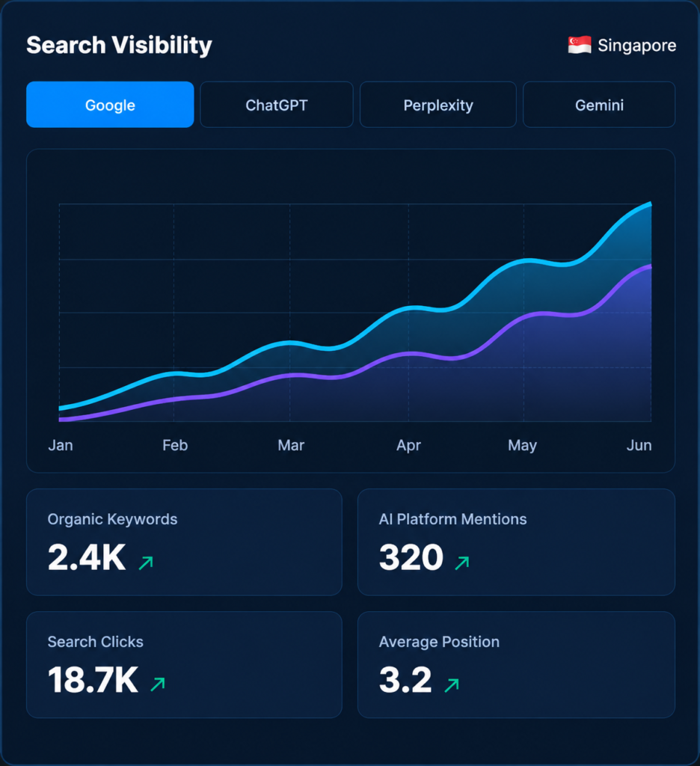Screen dimensions: 700x766
Task: Click the 320 mentions value
Action: coord(411,557)
